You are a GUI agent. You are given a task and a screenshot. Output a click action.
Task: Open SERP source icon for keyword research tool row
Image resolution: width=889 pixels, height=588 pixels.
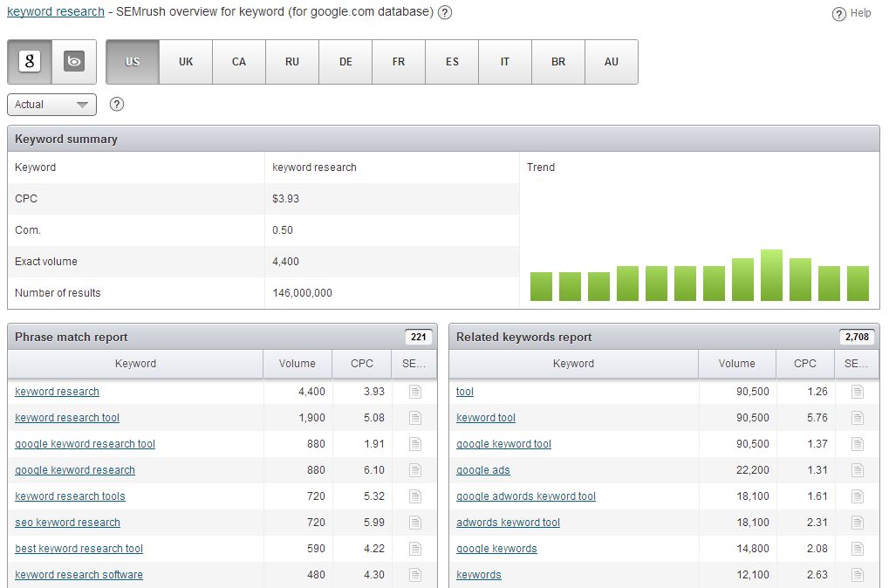click(x=415, y=418)
